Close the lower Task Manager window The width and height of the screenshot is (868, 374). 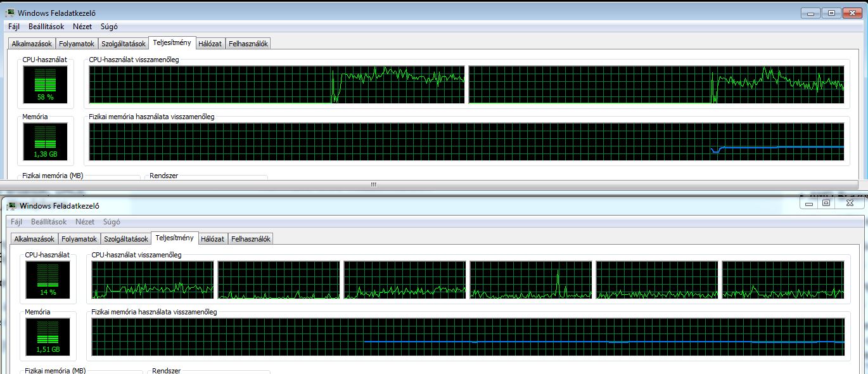pos(850,203)
